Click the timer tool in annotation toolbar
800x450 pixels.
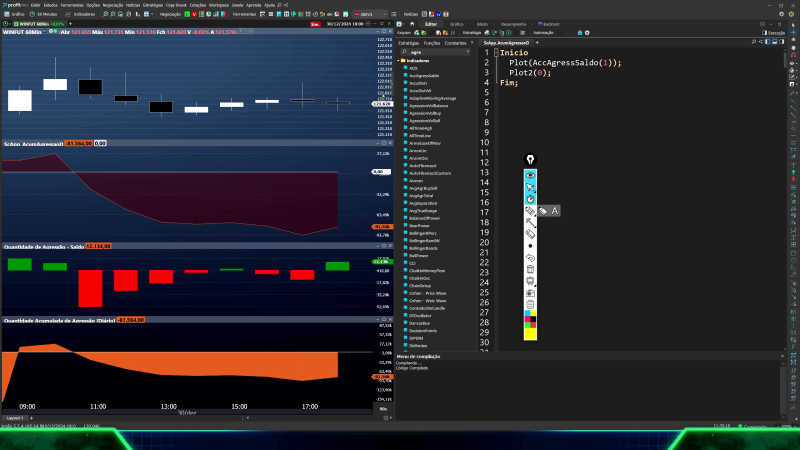(531, 199)
